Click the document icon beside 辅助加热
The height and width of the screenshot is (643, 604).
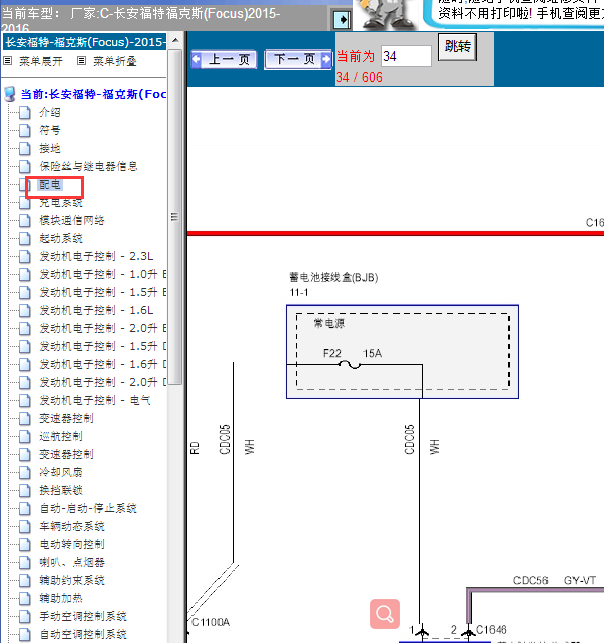tap(25, 598)
